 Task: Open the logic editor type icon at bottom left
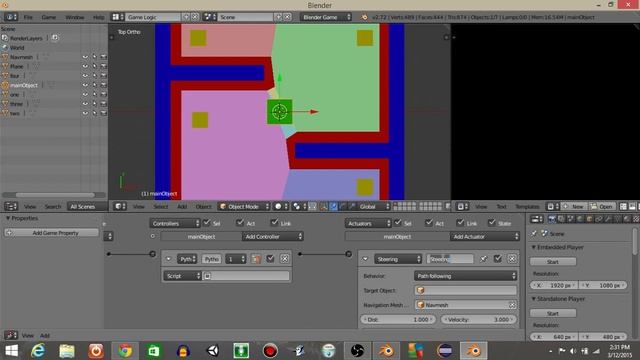11,336
